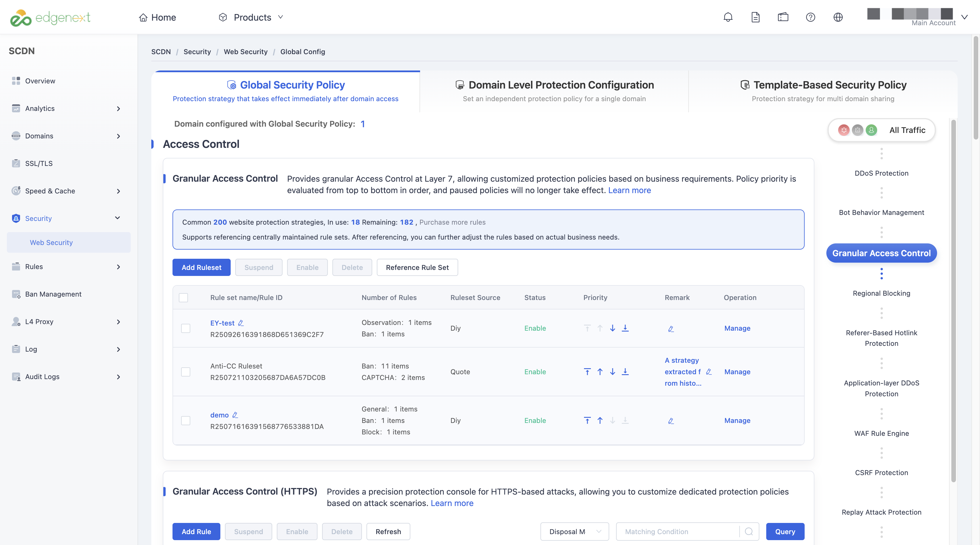
Task: Check the EY-test row checkbox
Action: [186, 328]
